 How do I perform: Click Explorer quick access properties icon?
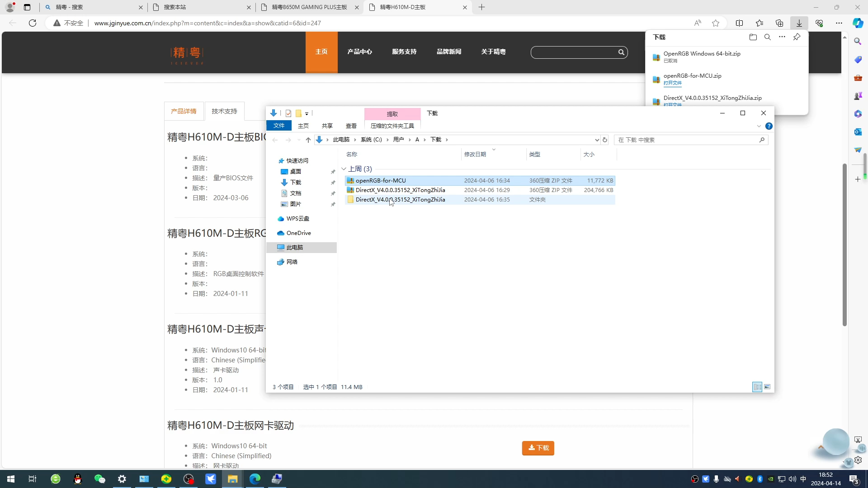[288, 113]
